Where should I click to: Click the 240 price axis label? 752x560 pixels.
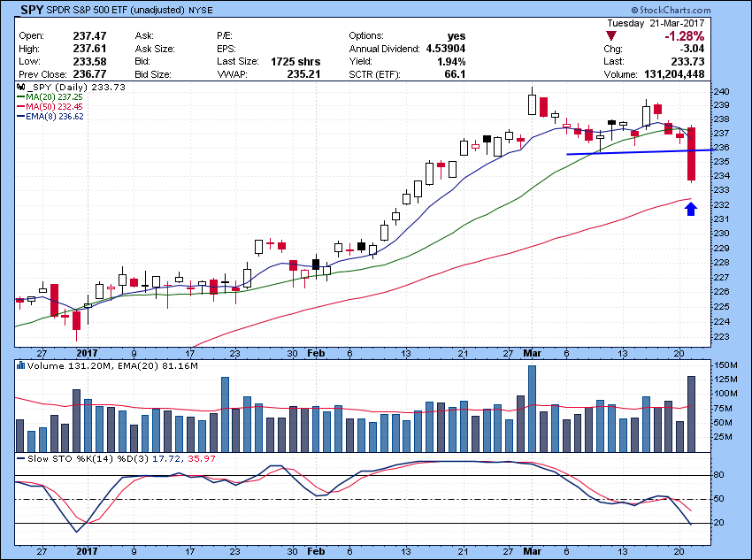click(x=721, y=92)
